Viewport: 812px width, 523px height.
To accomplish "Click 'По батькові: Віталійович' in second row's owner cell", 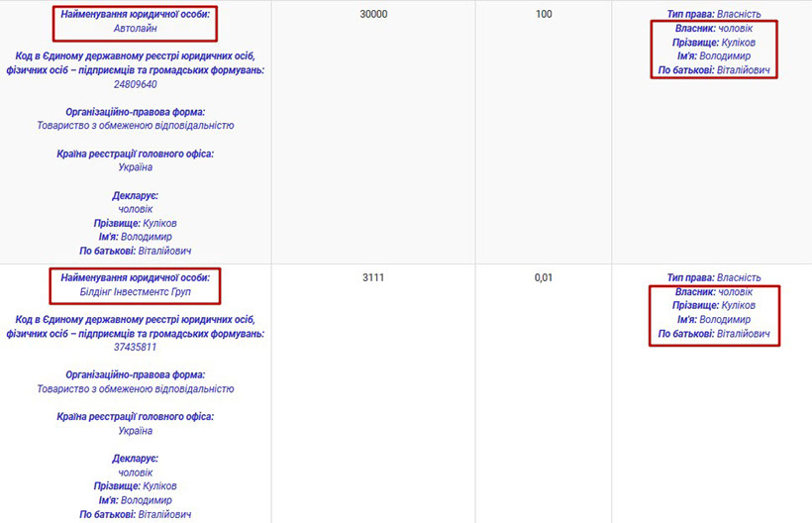I will point(713,334).
